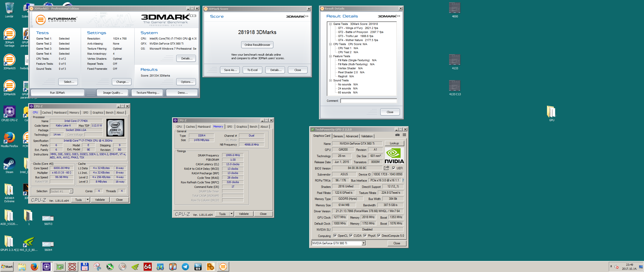644x272 pixels.
Task: Select the 3DMark06 desktop shortcut
Action: (9, 88)
